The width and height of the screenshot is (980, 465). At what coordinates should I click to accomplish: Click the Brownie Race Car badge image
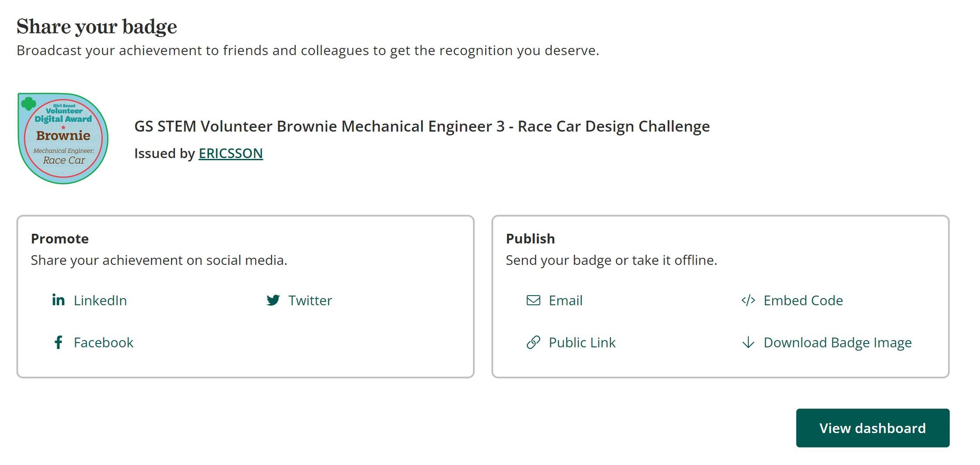pyautogui.click(x=63, y=138)
